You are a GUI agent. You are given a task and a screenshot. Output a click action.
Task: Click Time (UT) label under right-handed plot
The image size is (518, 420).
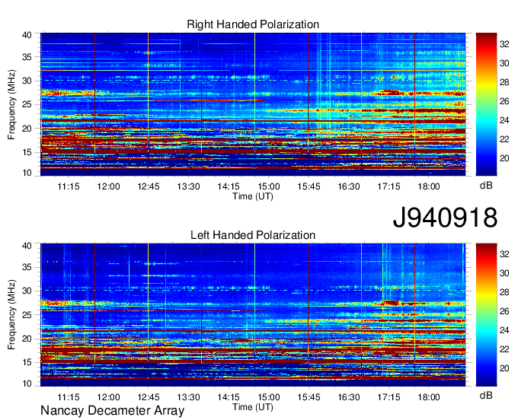click(x=253, y=196)
